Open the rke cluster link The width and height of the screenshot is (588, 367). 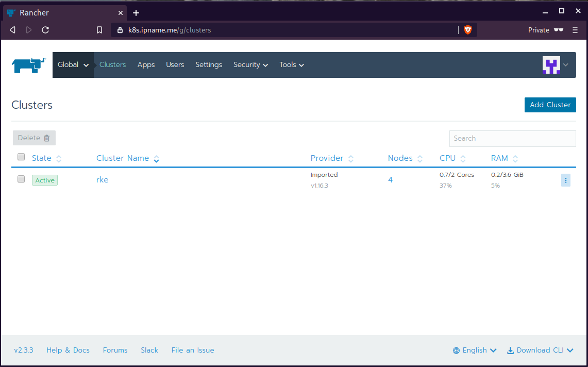point(102,179)
